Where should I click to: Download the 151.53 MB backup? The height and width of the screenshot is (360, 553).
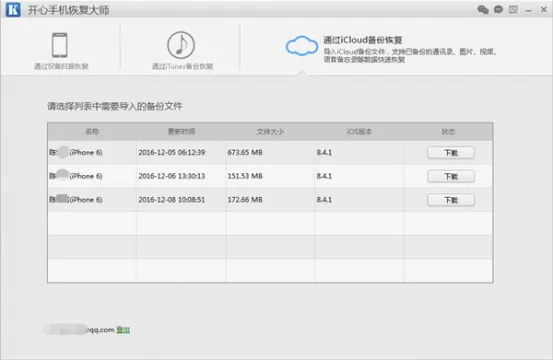coord(451,176)
